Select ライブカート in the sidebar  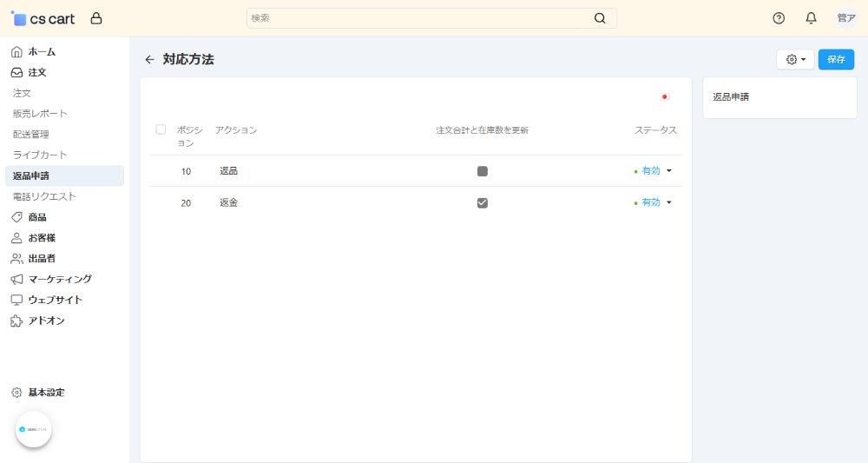(x=40, y=155)
